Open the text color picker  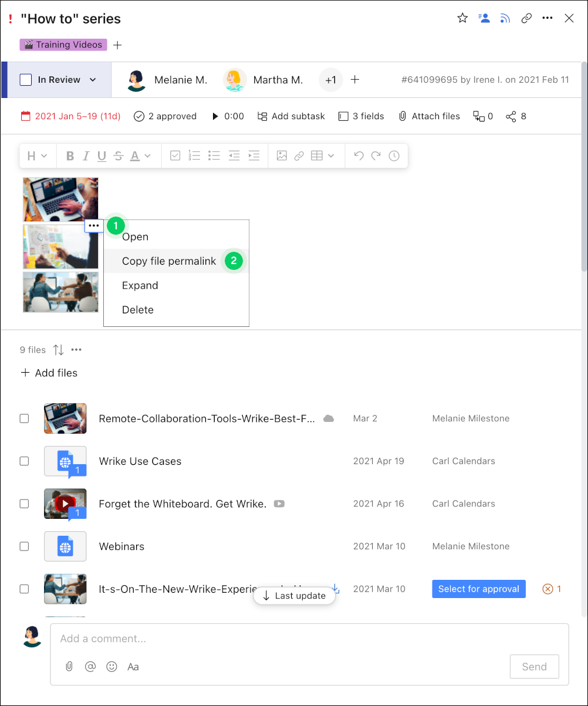133,156
